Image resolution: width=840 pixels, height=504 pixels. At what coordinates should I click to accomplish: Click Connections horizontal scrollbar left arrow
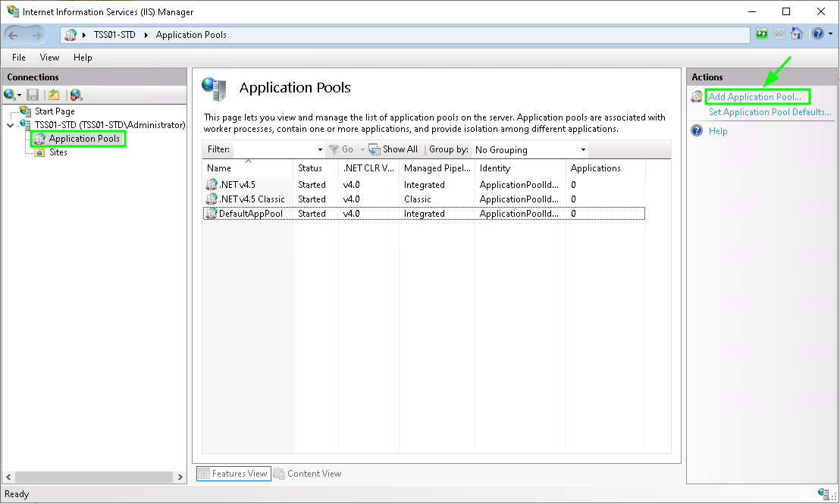(8, 477)
